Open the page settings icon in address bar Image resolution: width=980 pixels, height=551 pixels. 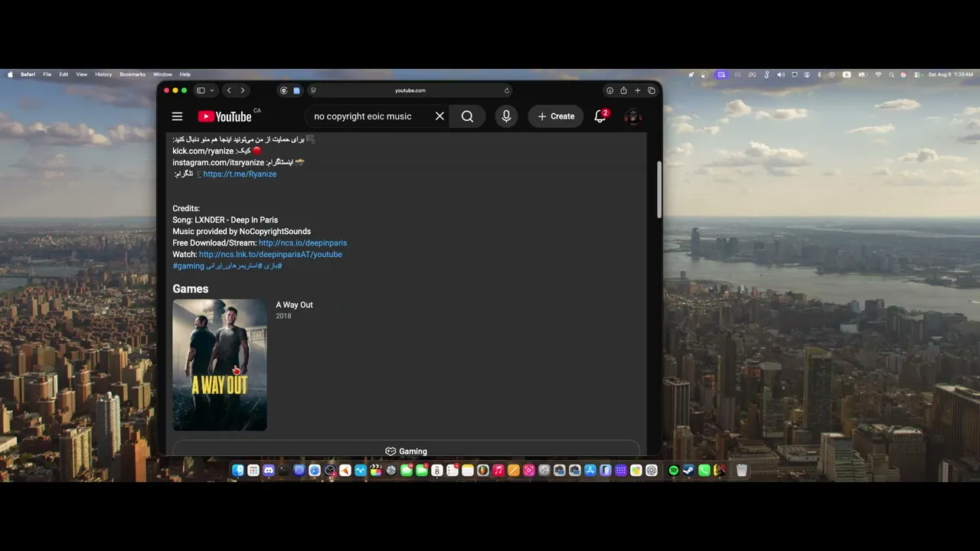[312, 90]
